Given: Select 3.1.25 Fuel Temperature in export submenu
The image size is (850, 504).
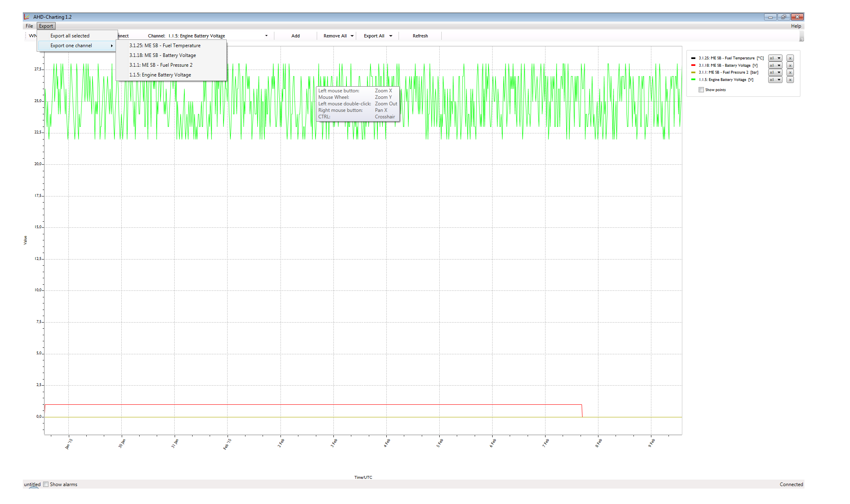Looking at the screenshot, I should 165,46.
